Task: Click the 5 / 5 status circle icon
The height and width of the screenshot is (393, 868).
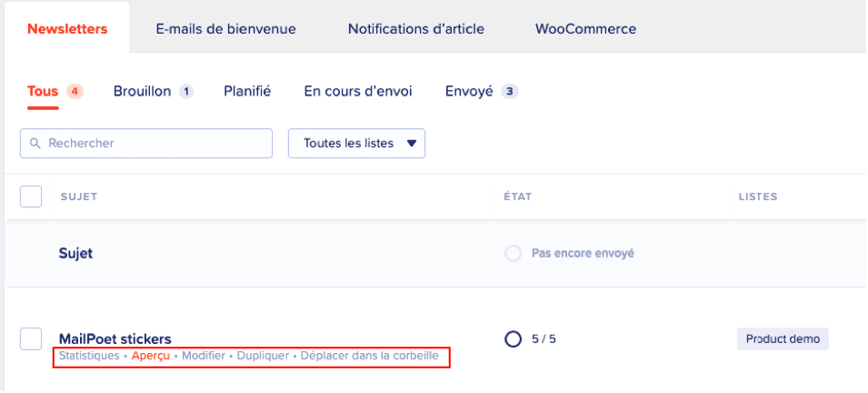Action: [x=513, y=339]
